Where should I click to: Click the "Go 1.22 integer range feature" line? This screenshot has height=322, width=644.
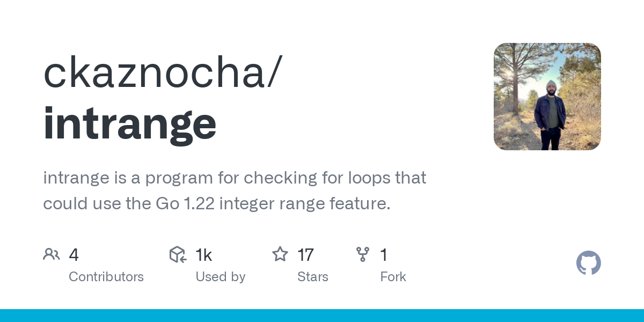[x=216, y=204]
